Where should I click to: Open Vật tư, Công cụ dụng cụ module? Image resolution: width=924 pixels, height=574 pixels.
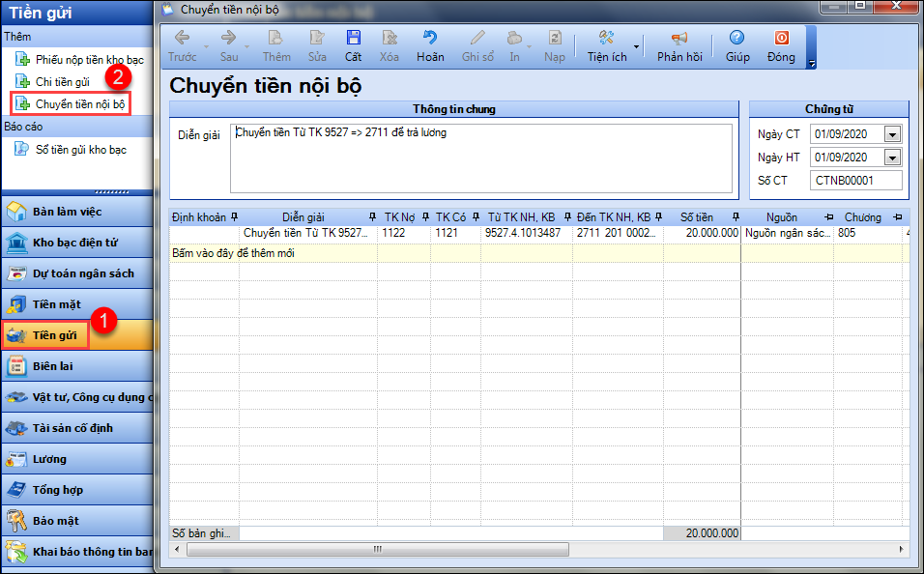click(77, 397)
